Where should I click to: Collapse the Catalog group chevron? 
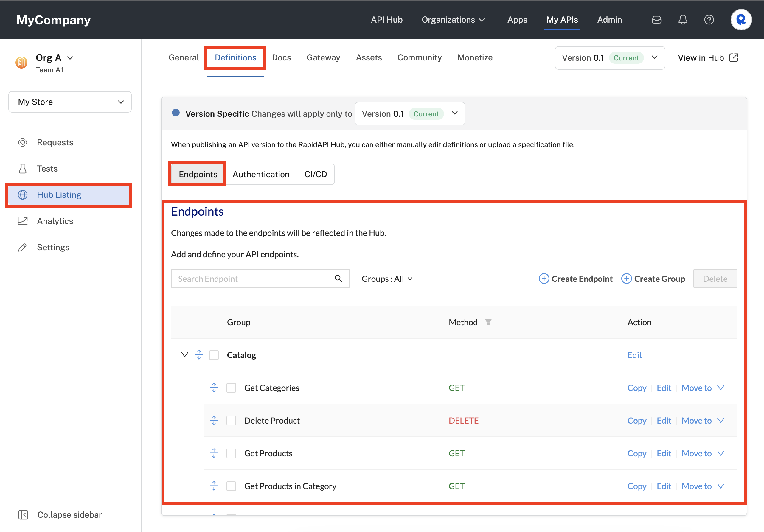184,355
